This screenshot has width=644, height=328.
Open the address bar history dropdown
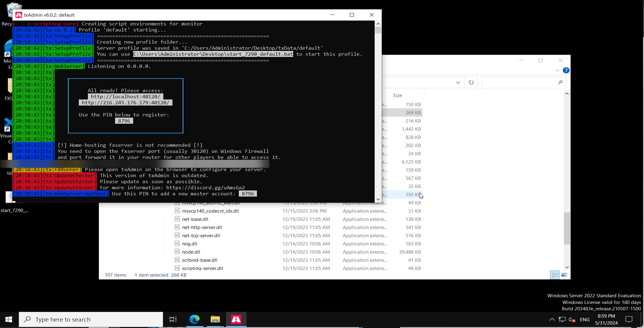point(458,82)
